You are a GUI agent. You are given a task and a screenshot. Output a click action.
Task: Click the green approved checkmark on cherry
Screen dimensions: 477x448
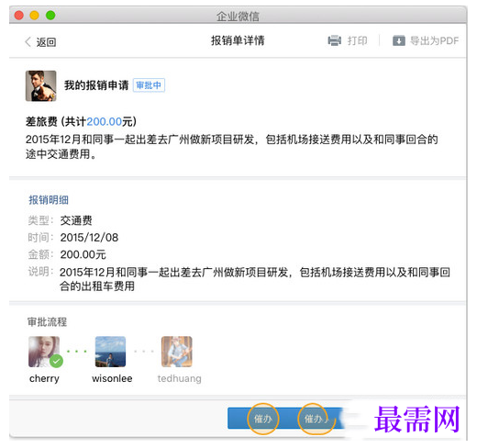(x=56, y=361)
